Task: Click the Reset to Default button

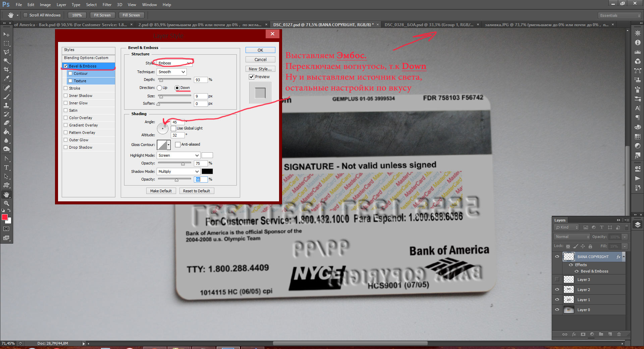Action: pyautogui.click(x=197, y=191)
